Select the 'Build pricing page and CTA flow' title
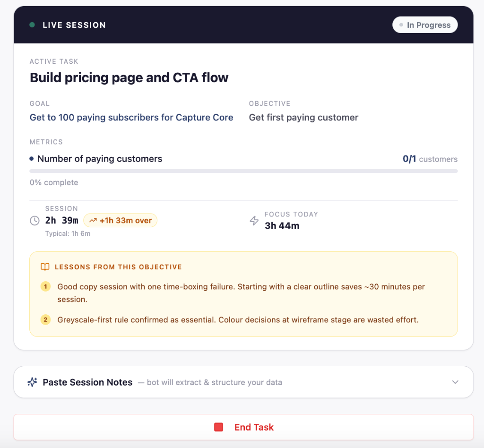Image resolution: width=484 pixels, height=448 pixels. click(129, 78)
